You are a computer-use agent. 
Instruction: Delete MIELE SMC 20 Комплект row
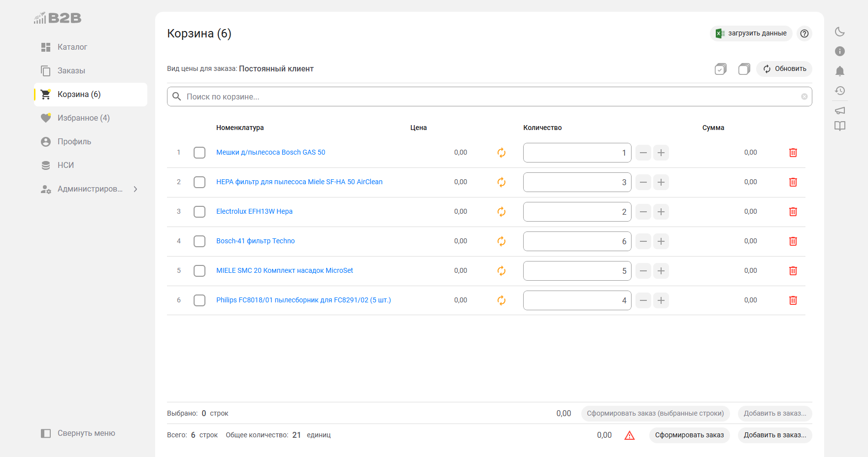pyautogui.click(x=793, y=271)
